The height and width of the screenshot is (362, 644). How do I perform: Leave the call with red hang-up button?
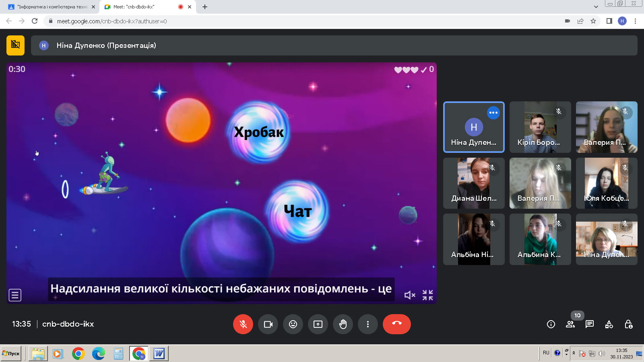[x=397, y=324]
